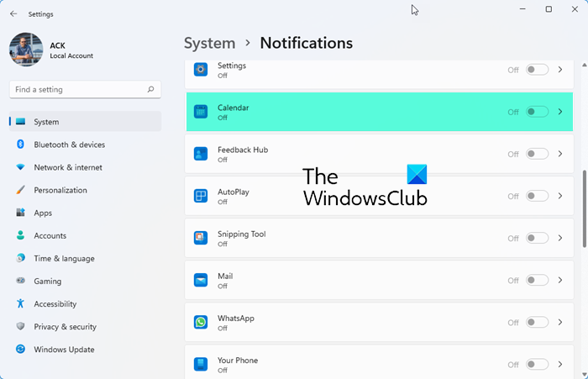Click the Bluetooth icon in sidebar

(x=21, y=145)
